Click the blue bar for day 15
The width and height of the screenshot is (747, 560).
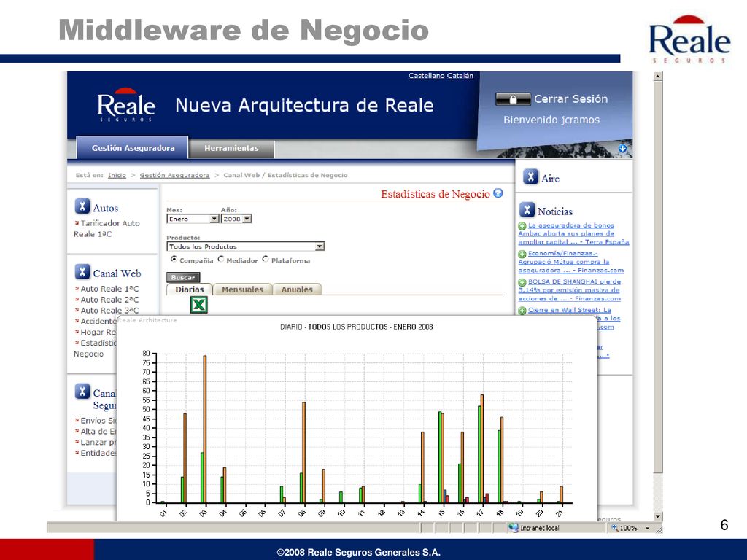click(x=445, y=496)
